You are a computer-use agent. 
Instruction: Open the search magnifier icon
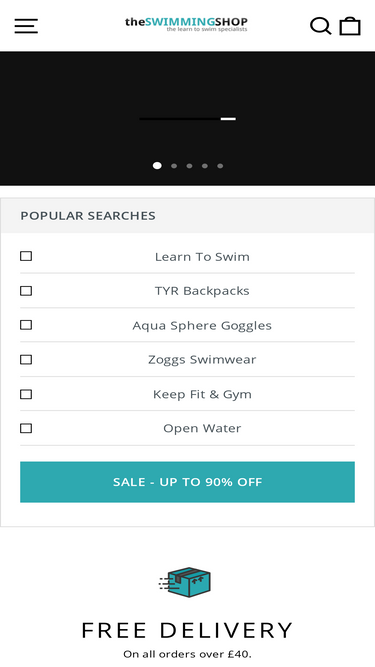coord(321,26)
